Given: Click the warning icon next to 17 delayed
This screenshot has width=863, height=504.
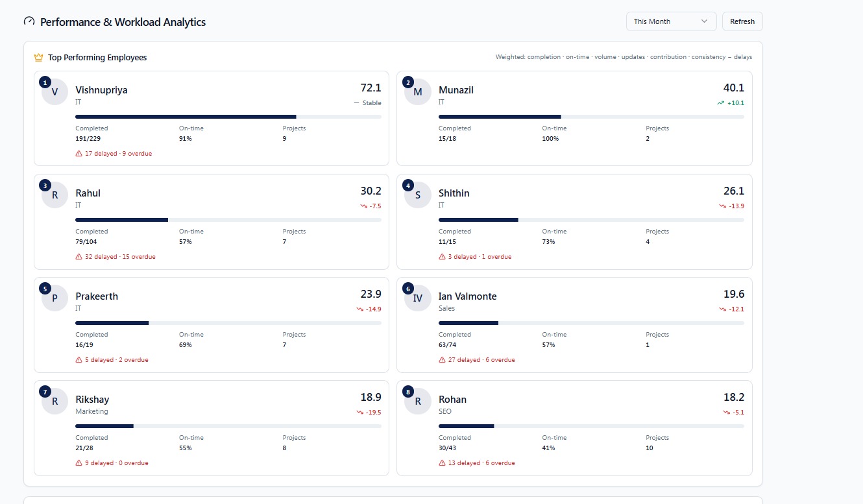Looking at the screenshot, I should [x=79, y=154].
